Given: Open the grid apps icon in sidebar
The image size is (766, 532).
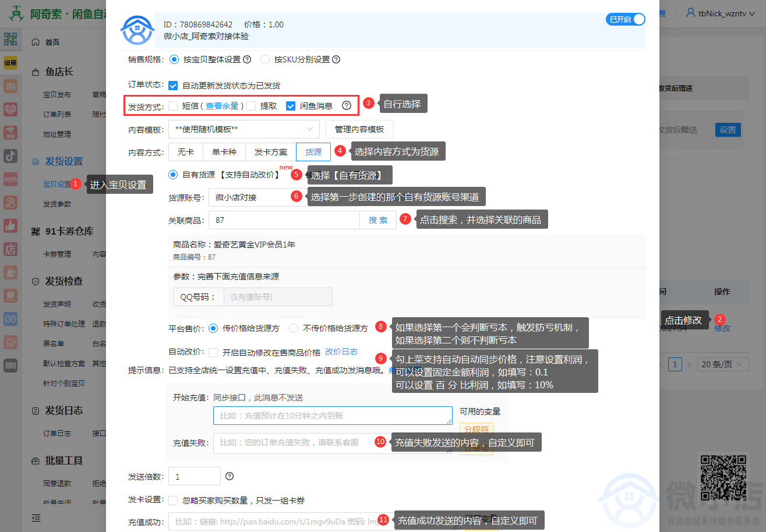Looking at the screenshot, I should (10, 40).
